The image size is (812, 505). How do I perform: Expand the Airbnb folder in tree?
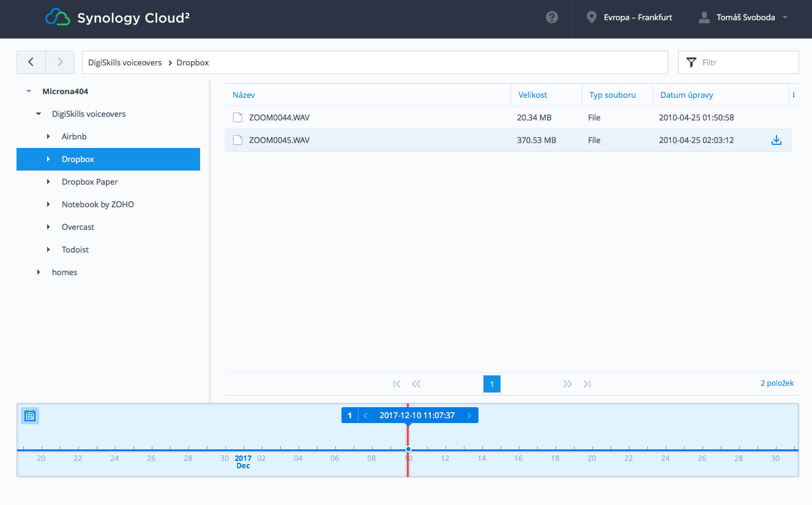(48, 136)
